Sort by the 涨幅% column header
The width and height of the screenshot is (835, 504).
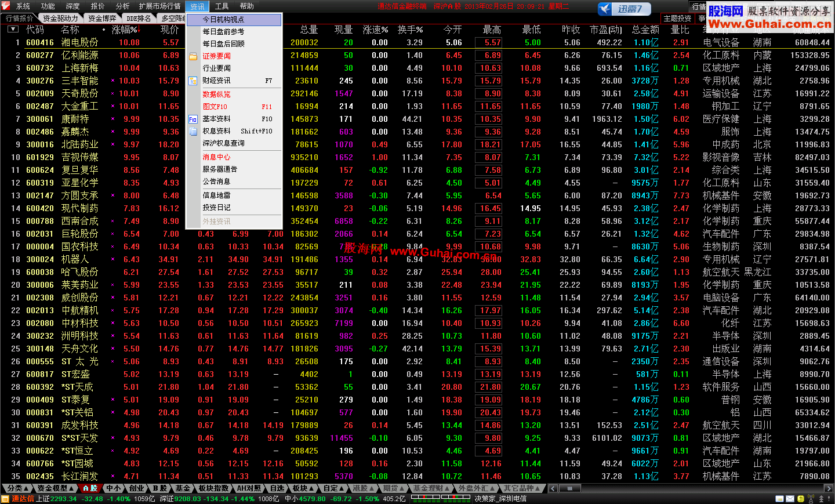(x=126, y=30)
